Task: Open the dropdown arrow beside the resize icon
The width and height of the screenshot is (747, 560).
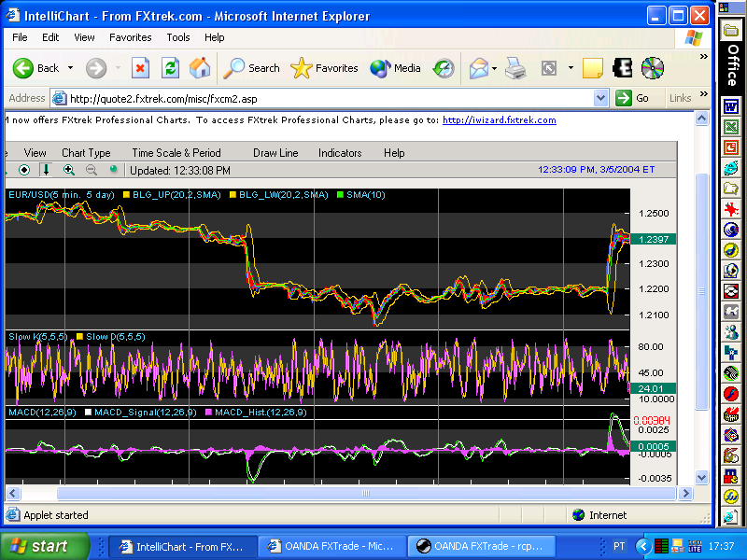Action: coord(571,68)
